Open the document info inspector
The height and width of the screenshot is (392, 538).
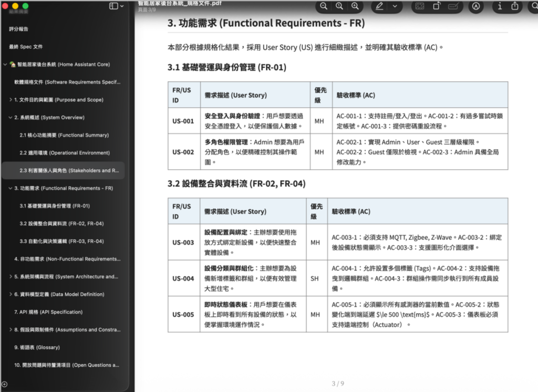tap(500, 6)
